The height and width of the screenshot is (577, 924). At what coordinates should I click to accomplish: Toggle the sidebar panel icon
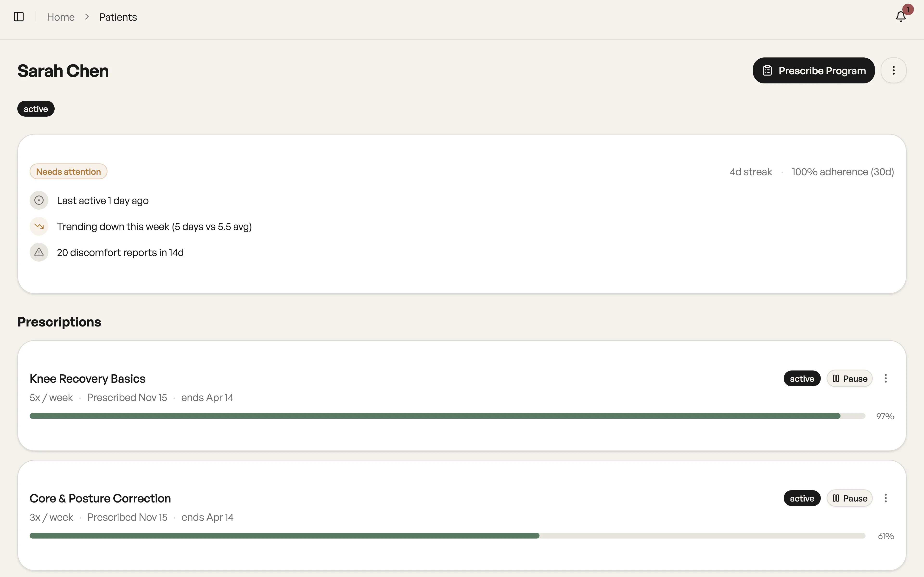click(x=19, y=17)
